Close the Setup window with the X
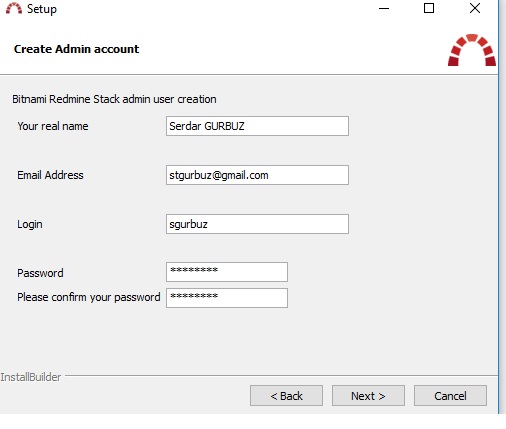Viewport: 506px width, 429px height. coord(475,8)
